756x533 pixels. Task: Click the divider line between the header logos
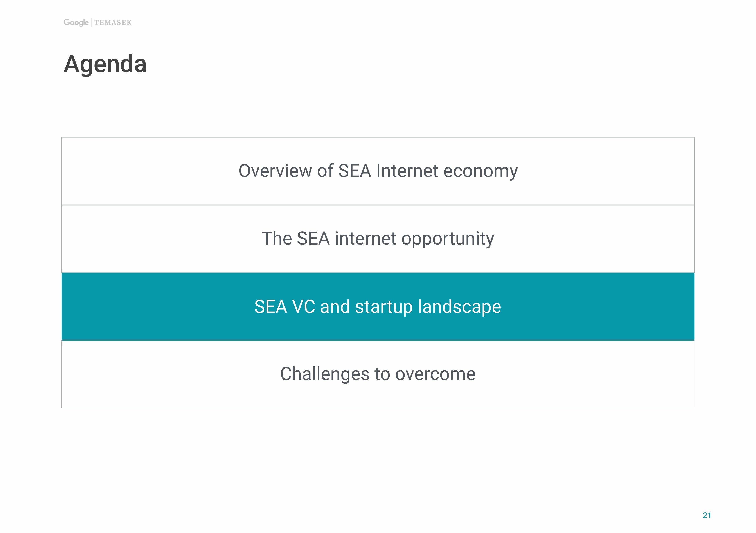coord(91,22)
